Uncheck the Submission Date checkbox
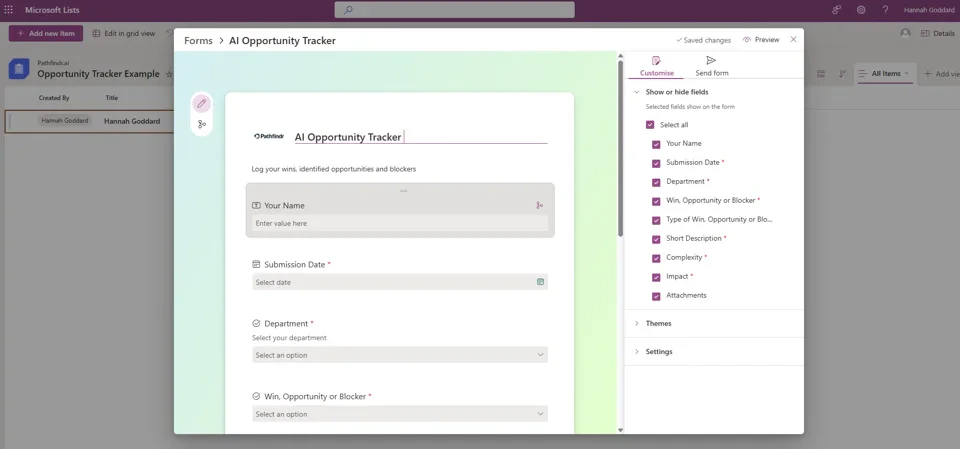960x449 pixels. (x=656, y=164)
